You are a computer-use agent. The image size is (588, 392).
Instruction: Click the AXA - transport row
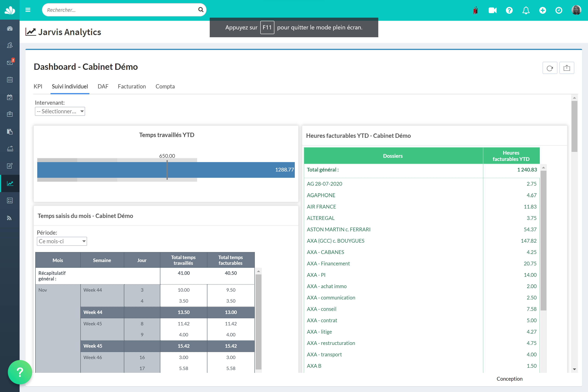point(422,355)
